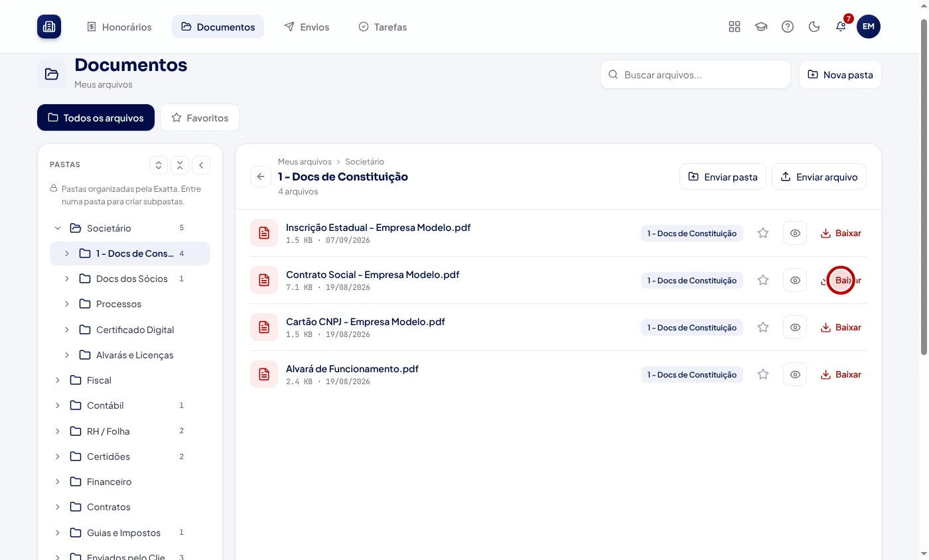Screen dimensions: 929x560
Task: Preview Alvará de Funcionamento eye icon
Action: tap(795, 374)
